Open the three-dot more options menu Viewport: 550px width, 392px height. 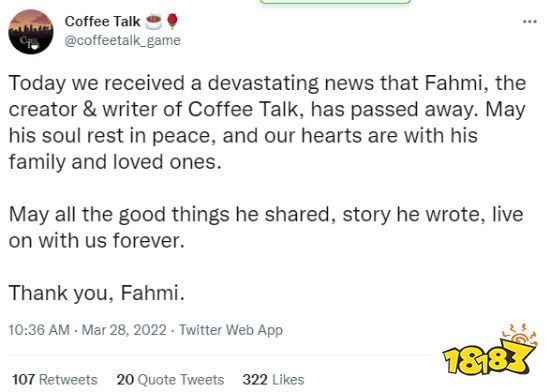click(x=529, y=22)
